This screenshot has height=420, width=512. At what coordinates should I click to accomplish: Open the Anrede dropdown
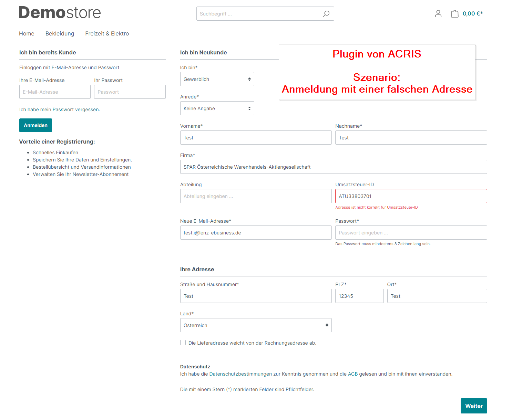pyautogui.click(x=217, y=108)
